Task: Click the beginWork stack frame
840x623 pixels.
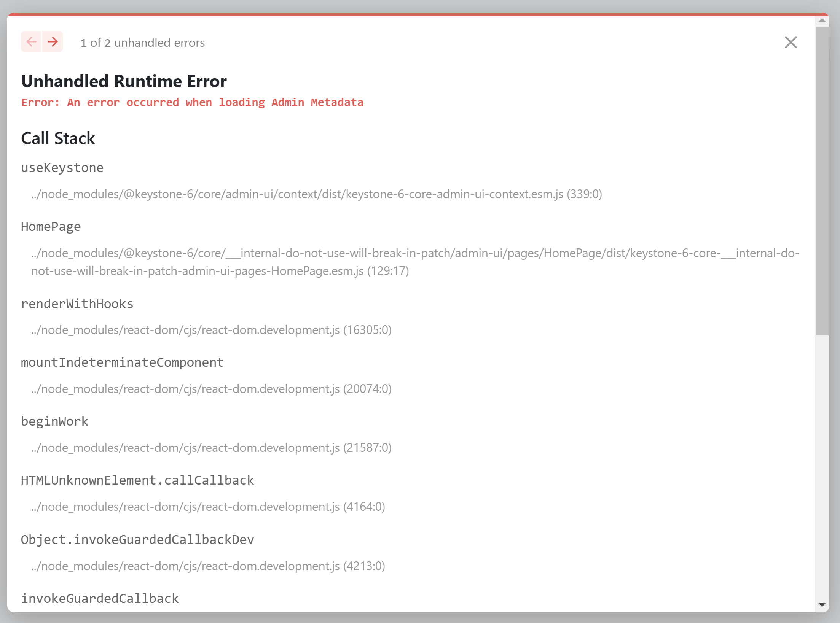Action: pos(54,421)
